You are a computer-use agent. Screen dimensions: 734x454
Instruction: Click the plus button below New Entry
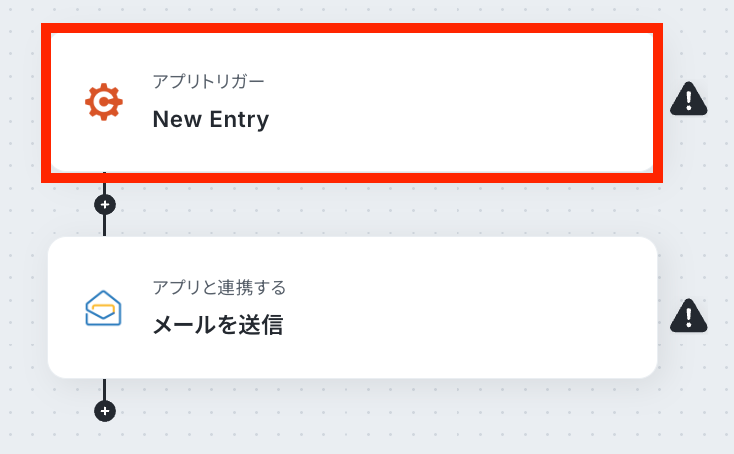pos(104,204)
